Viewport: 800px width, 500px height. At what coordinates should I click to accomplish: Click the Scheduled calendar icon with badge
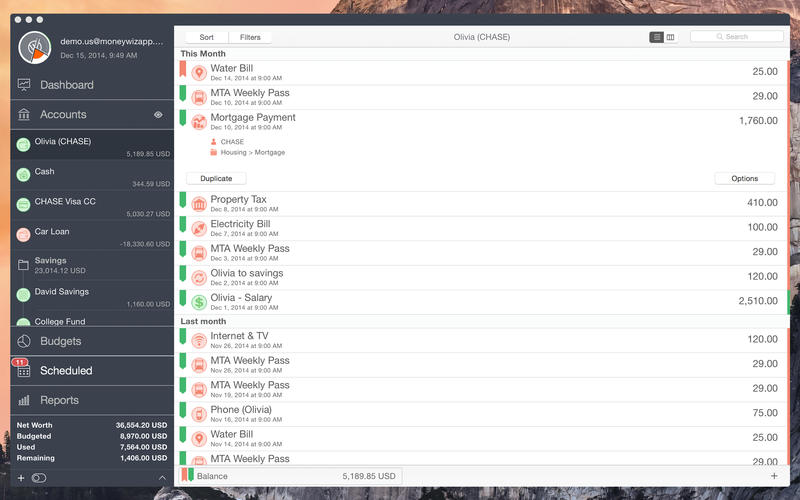24,370
